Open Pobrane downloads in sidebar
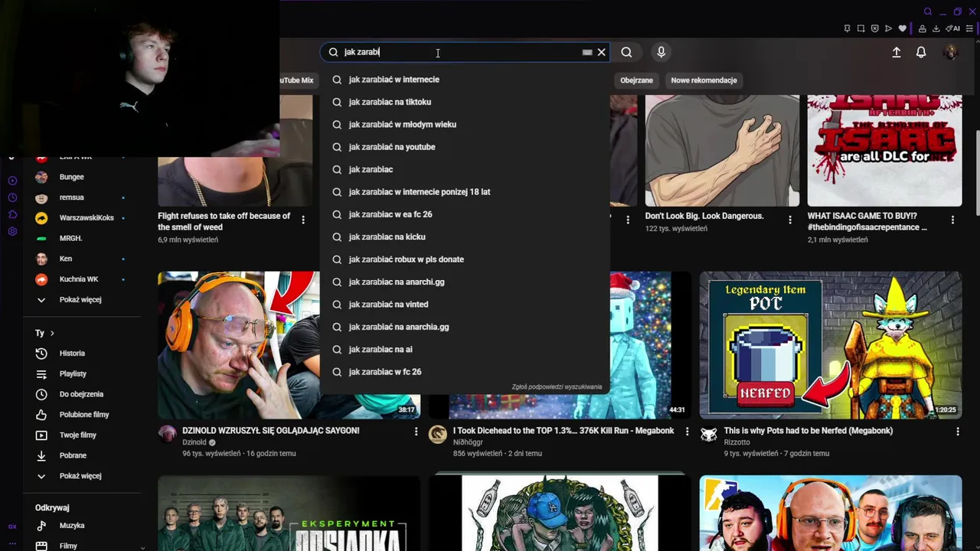This screenshot has width=980, height=551. (x=83, y=455)
